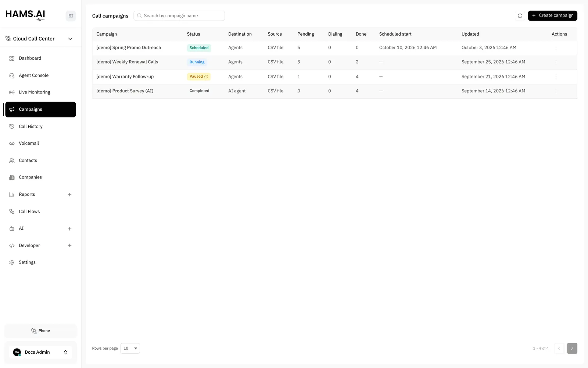Image resolution: width=588 pixels, height=368 pixels.
Task: Collapse the sidebar panel icon
Action: (x=71, y=16)
